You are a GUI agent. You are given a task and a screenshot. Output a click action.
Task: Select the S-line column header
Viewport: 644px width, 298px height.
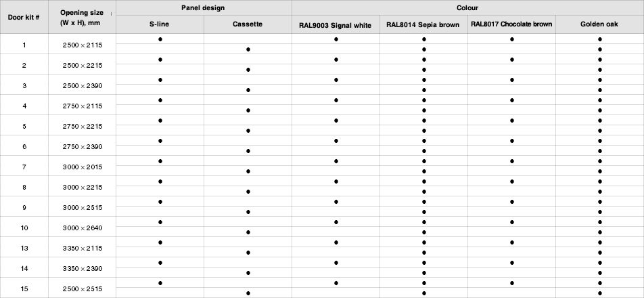point(160,24)
